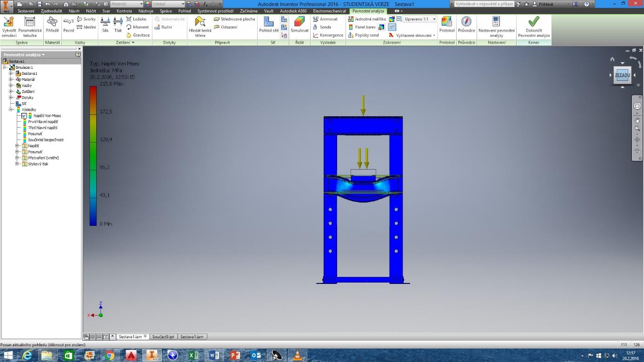Select the Gravitace load tool
This screenshot has width=644, height=362.
click(138, 35)
